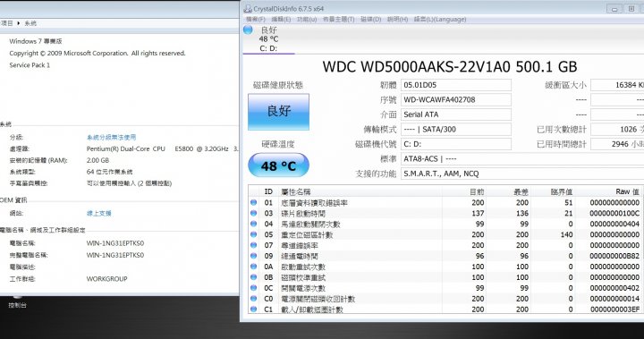Viewport: 644px width, 339px height.
Task: Click the firmware field showing 05.01D05
Action: (456, 85)
